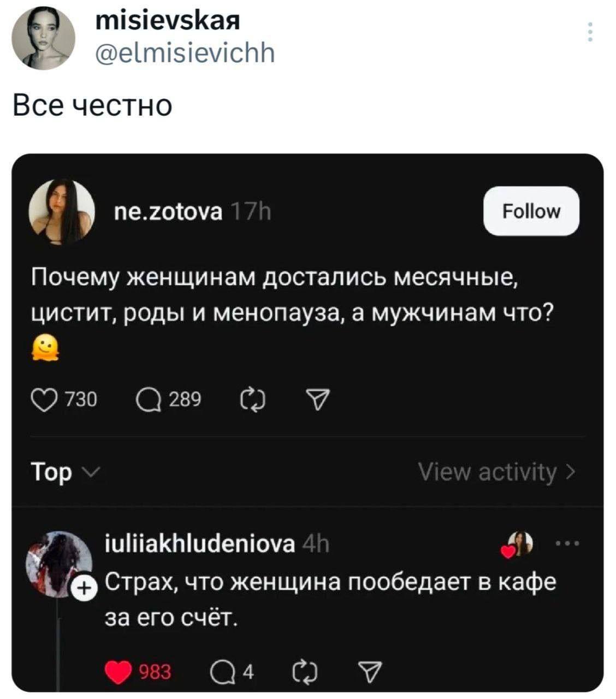Open the ne.zotova username link
The width and height of the screenshot is (616, 699).
[x=168, y=211]
